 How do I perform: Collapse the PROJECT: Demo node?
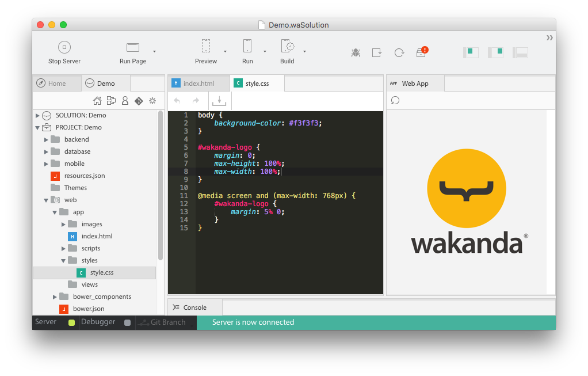click(x=37, y=128)
